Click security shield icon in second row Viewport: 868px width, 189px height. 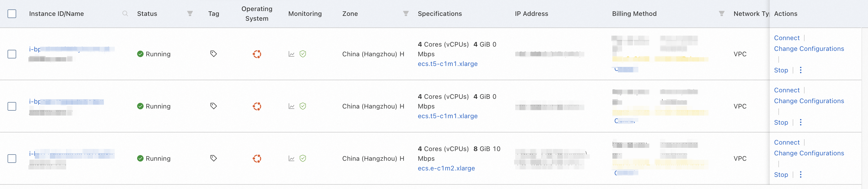click(x=303, y=106)
